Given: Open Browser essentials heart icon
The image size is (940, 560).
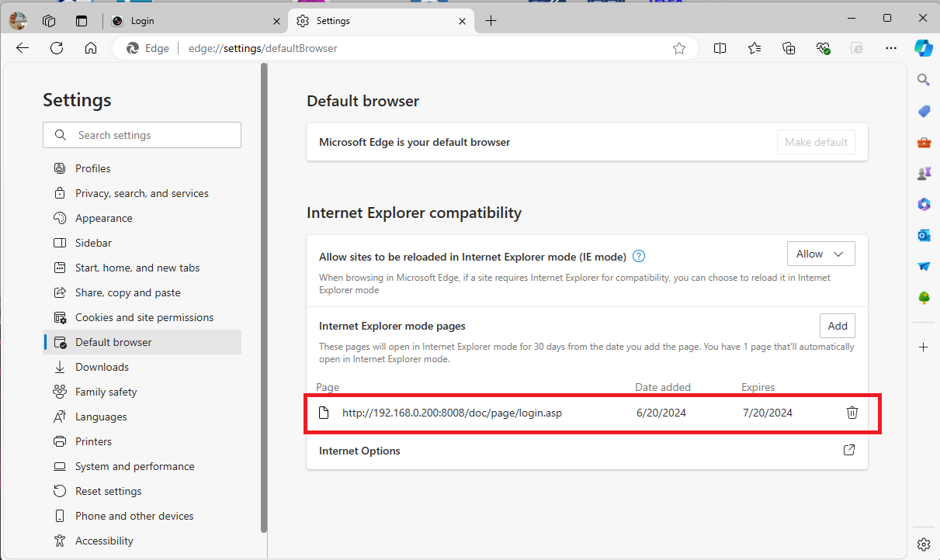Looking at the screenshot, I should pos(824,48).
